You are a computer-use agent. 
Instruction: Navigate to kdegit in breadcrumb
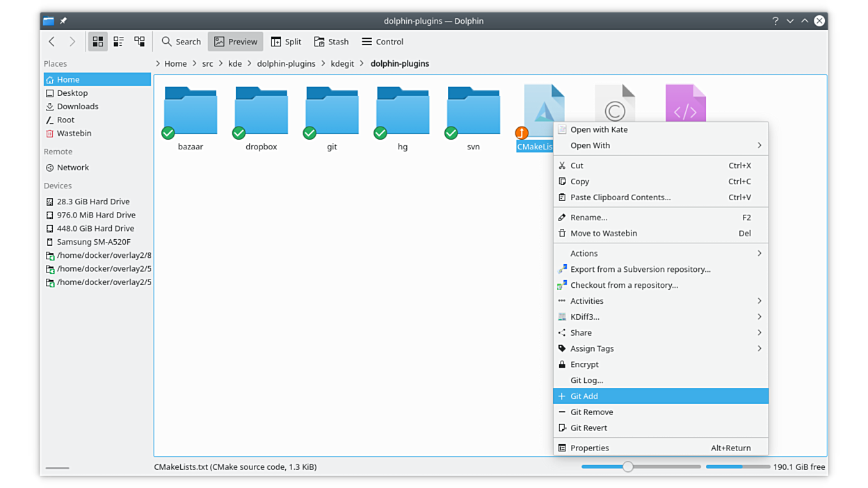click(x=342, y=63)
